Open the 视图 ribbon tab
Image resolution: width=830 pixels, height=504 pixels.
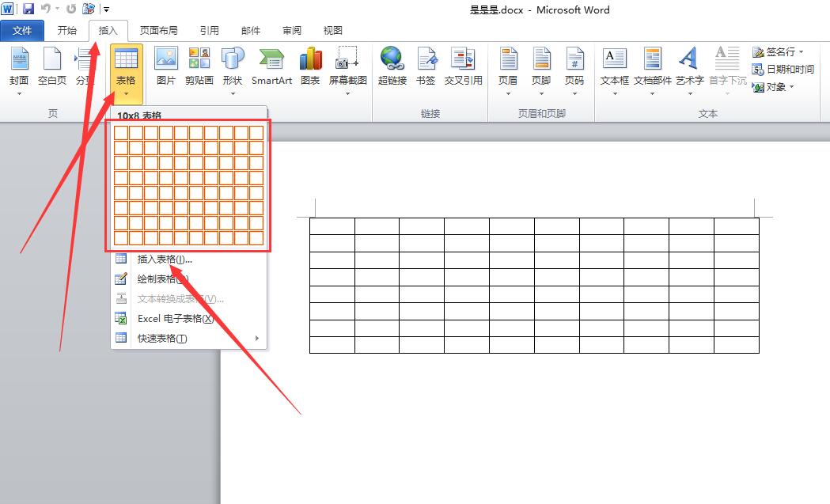tap(333, 31)
